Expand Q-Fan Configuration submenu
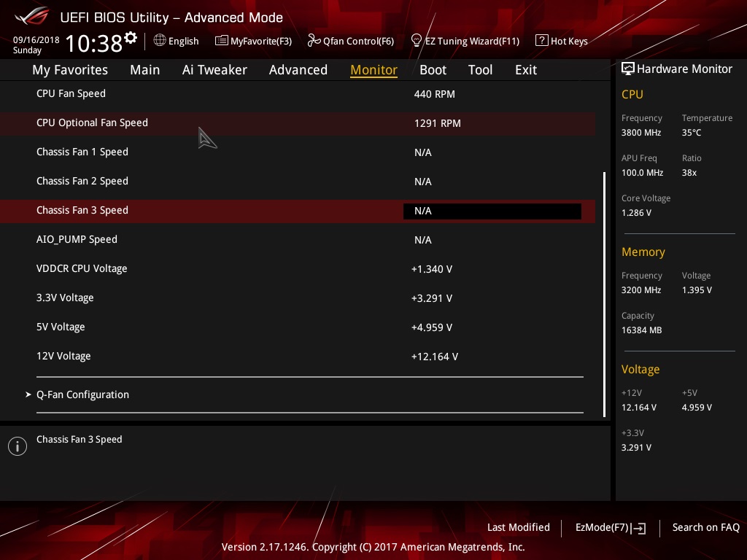This screenshot has height=560, width=747. [83, 394]
